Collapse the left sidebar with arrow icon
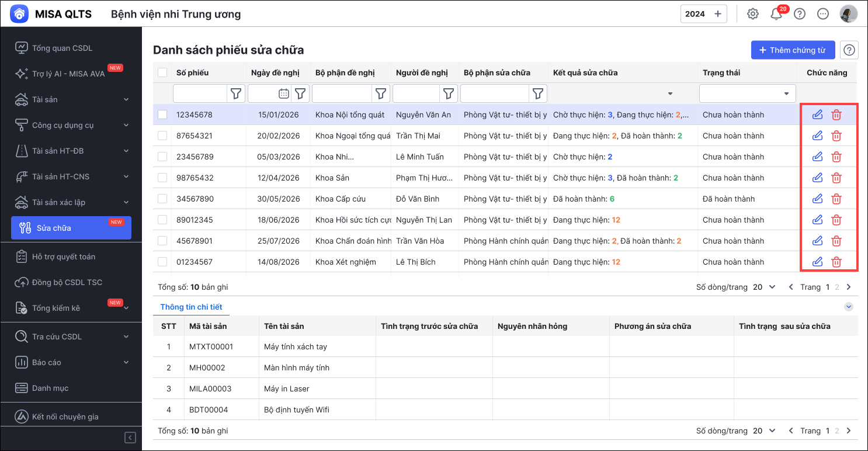The image size is (868, 451). tap(131, 438)
